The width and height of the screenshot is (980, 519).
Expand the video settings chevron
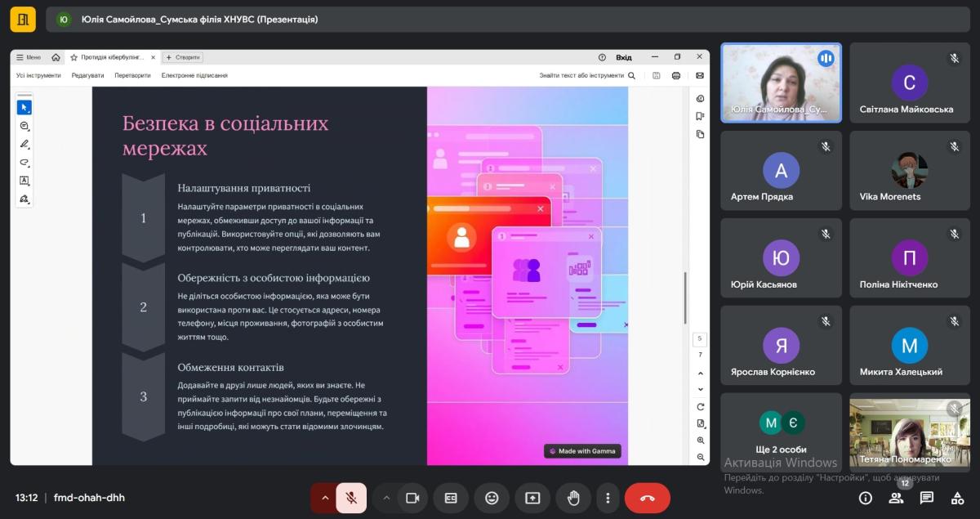click(386, 498)
